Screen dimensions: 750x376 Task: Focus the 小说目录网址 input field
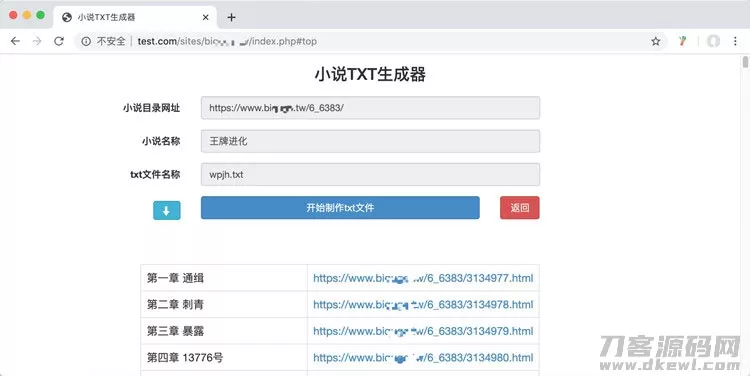pyautogui.click(x=370, y=108)
